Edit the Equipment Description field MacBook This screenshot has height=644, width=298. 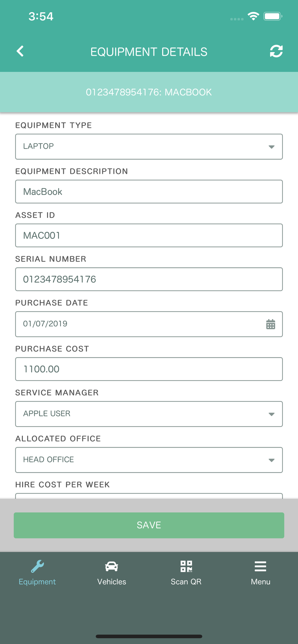[149, 192]
